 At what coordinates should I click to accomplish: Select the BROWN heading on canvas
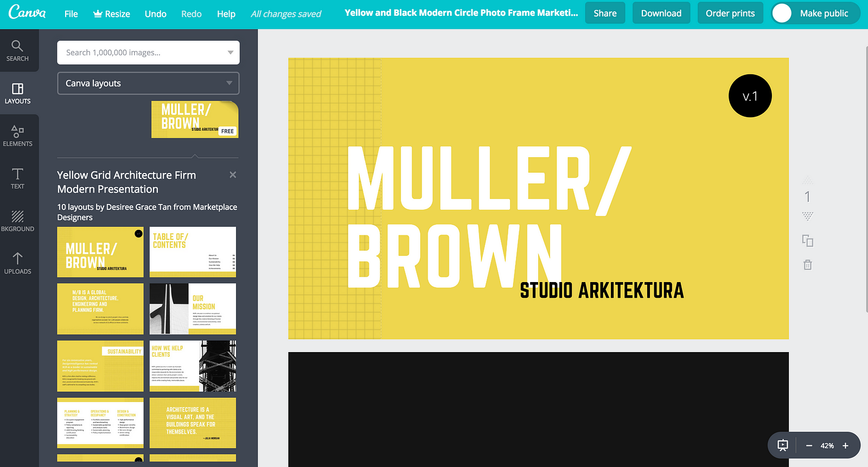[x=455, y=256]
